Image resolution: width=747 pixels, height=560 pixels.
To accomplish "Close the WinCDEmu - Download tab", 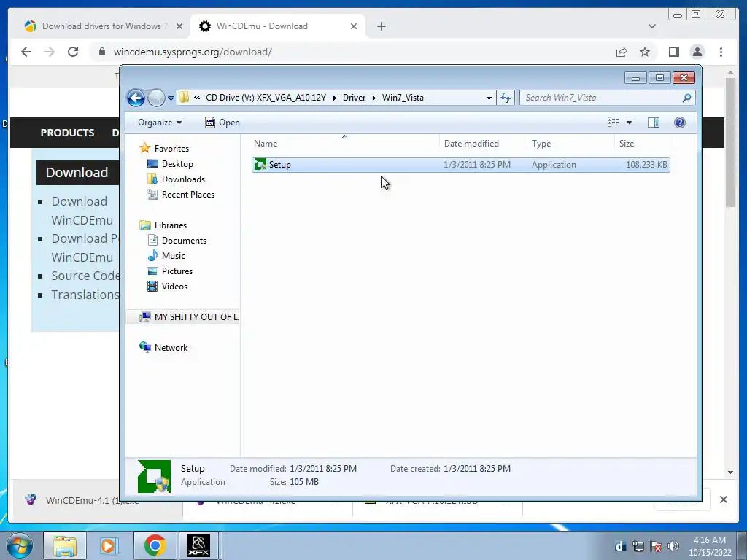I will coord(354,26).
